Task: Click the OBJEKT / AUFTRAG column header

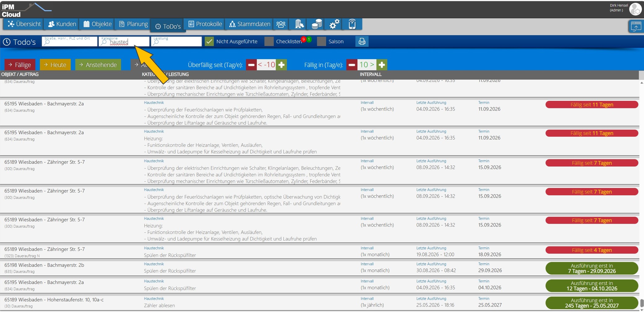Action: coord(20,74)
